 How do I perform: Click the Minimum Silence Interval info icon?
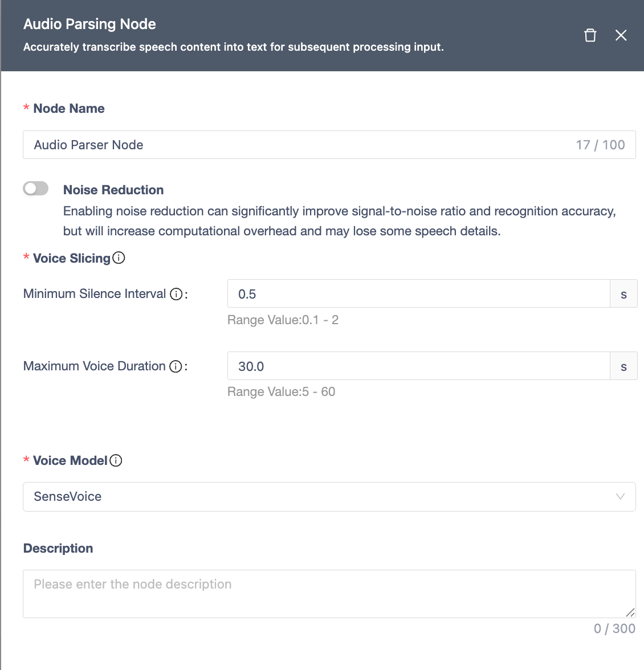click(x=177, y=294)
